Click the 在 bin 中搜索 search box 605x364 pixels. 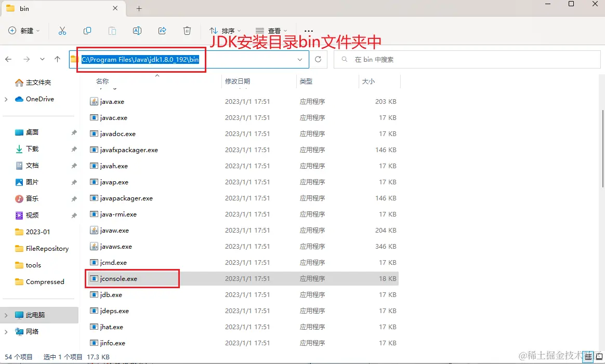467,59
